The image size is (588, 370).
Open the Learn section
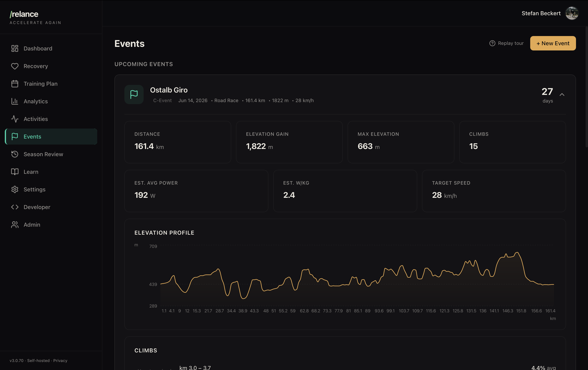51,172
